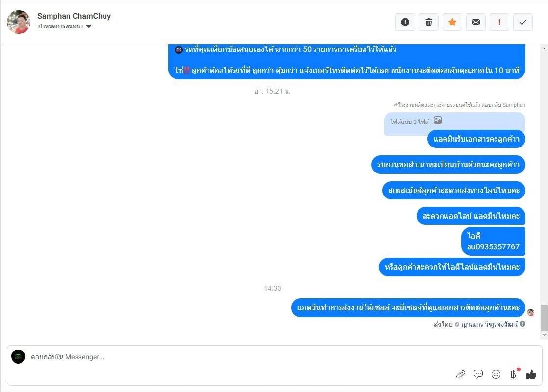The width and height of the screenshot is (548, 392).
Task: Click the scrollbar down arrow in chat
Action: pyautogui.click(x=544, y=335)
